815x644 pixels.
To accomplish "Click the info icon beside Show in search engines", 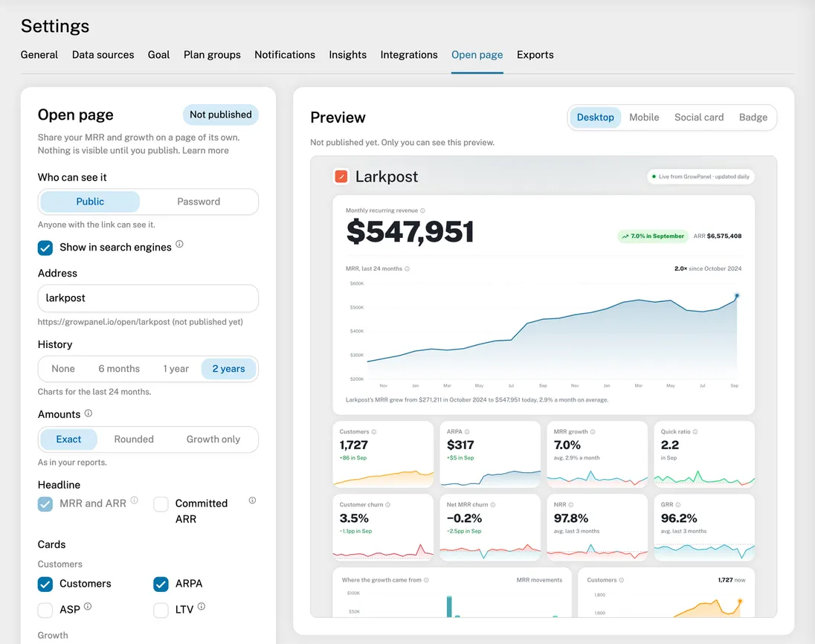I will click(x=179, y=244).
